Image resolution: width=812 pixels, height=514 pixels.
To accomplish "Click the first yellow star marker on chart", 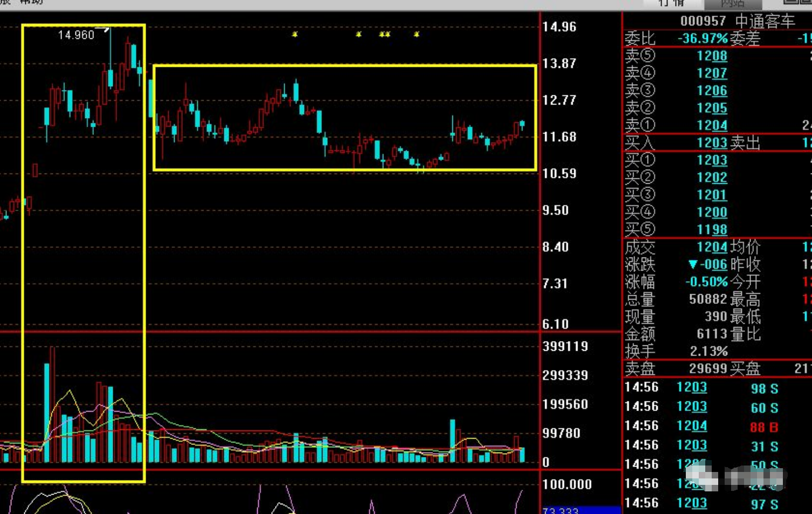I will [294, 34].
